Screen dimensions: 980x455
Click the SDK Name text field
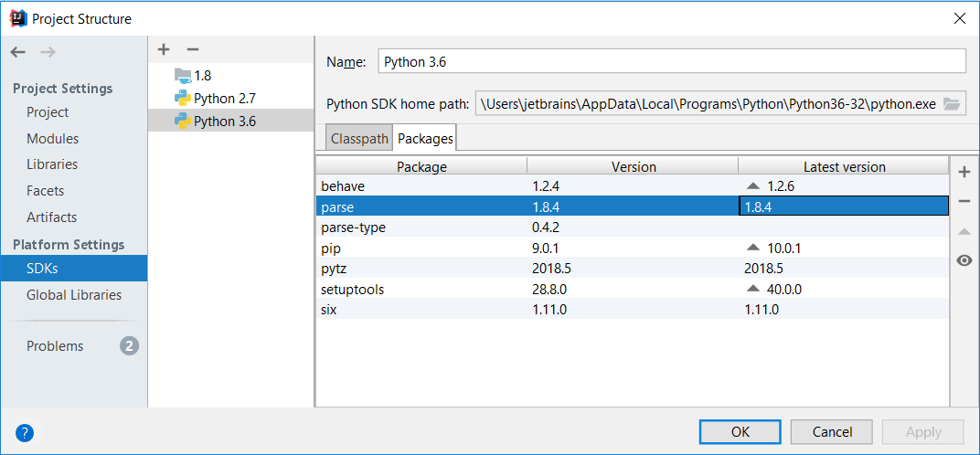point(670,62)
